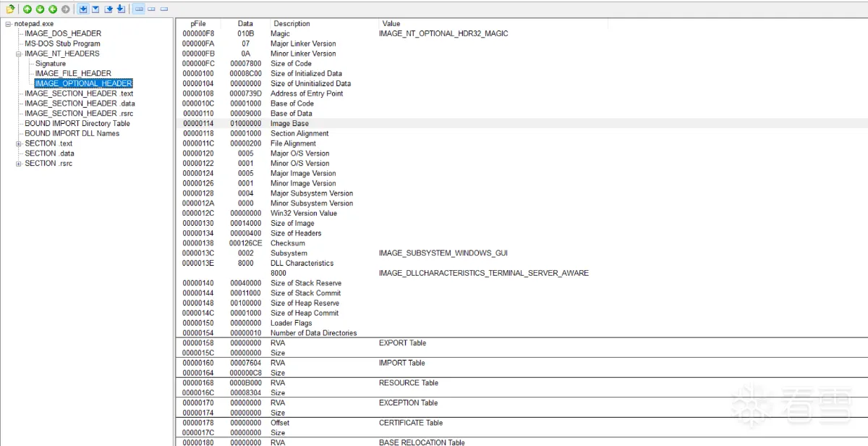The height and width of the screenshot is (446, 868).
Task: Click the Description column header
Action: (x=292, y=24)
